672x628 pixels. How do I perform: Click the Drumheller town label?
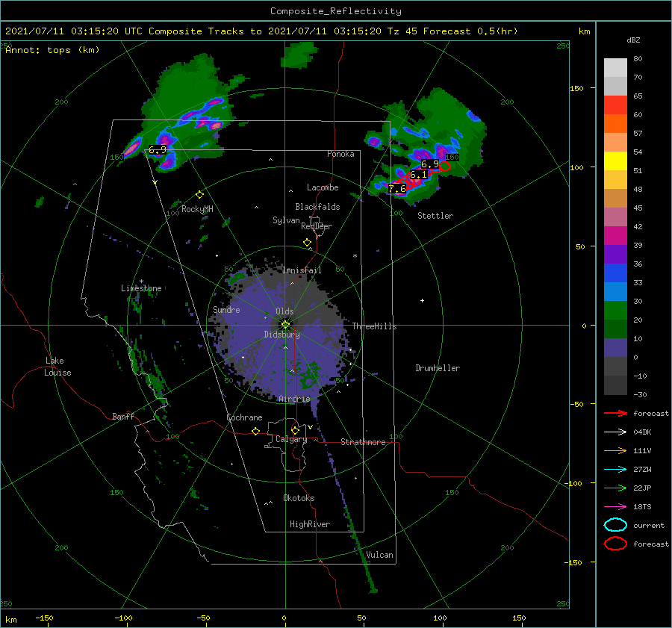tap(438, 368)
